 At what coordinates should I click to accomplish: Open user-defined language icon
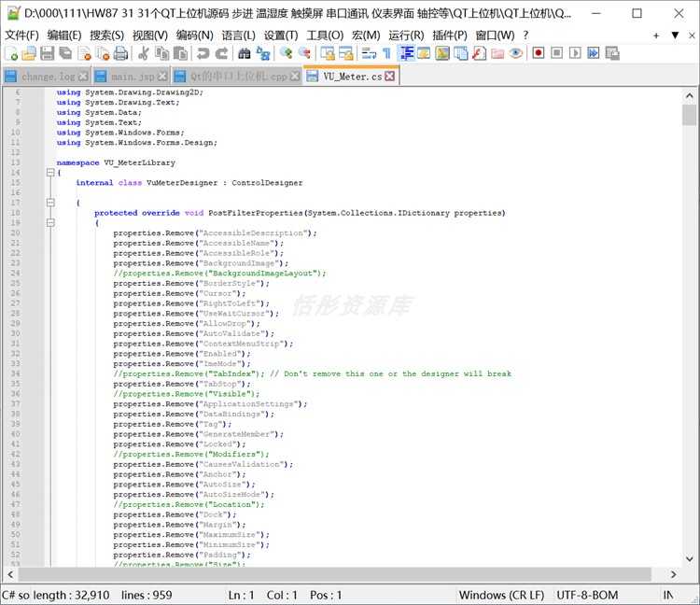424,53
